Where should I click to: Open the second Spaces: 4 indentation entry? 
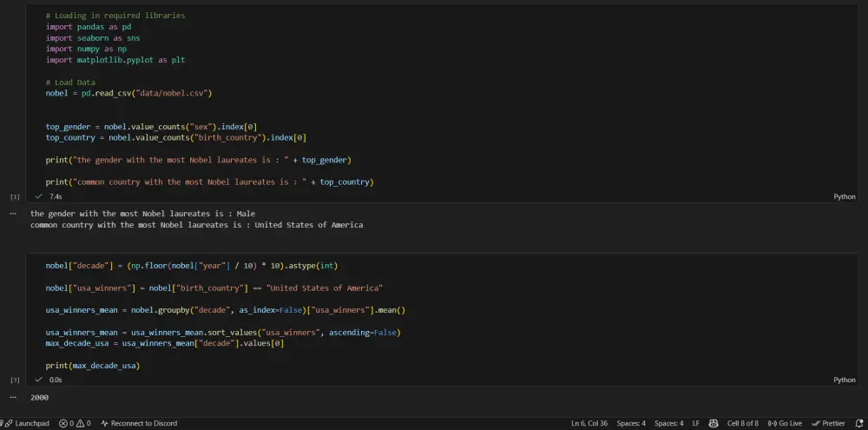click(x=668, y=423)
